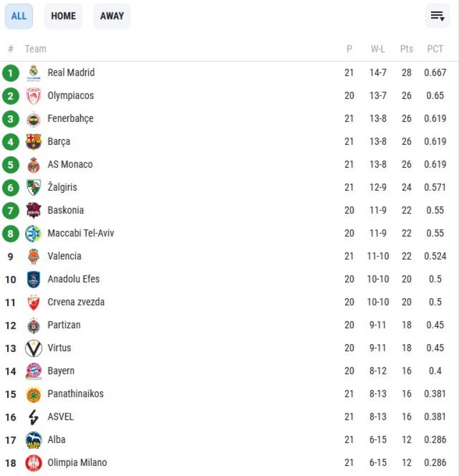Sort by the PCT column header
This screenshot has width=459, height=476.
[435, 49]
